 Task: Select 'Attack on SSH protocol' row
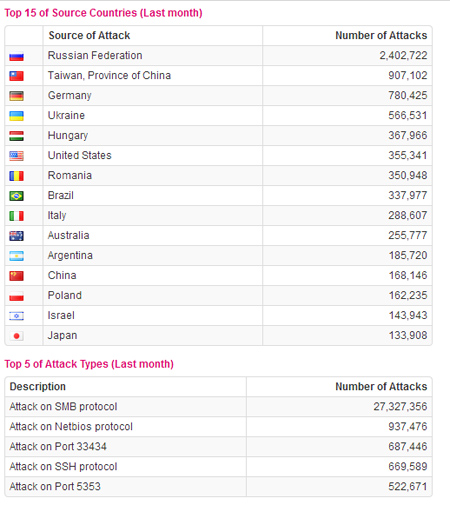218,467
